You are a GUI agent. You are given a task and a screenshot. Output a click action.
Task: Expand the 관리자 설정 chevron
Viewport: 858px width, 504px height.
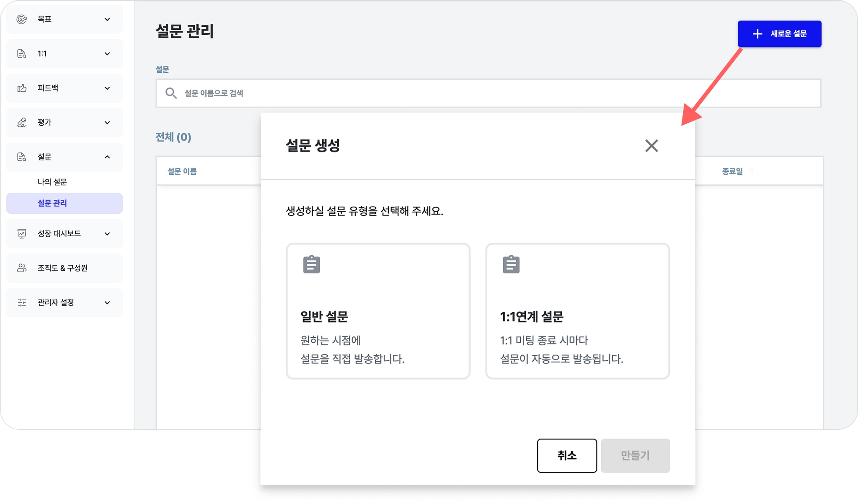[x=107, y=302]
